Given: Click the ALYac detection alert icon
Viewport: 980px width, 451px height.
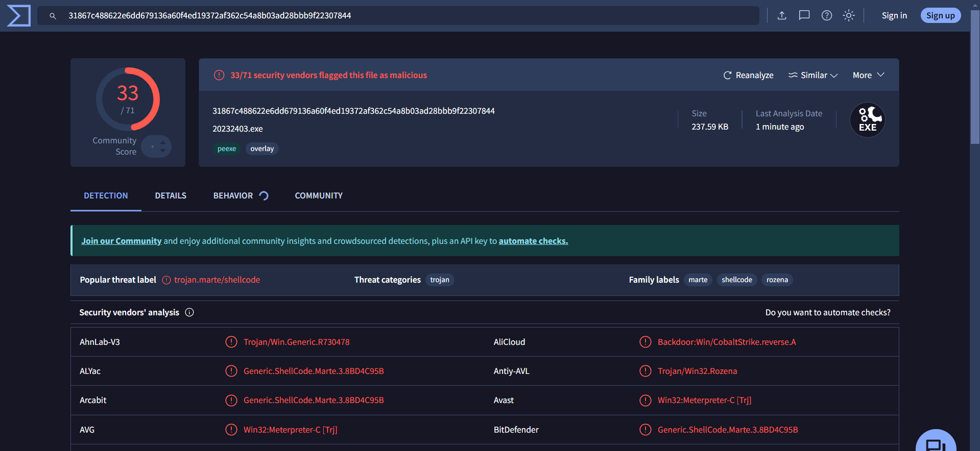Looking at the screenshot, I should click(x=231, y=371).
